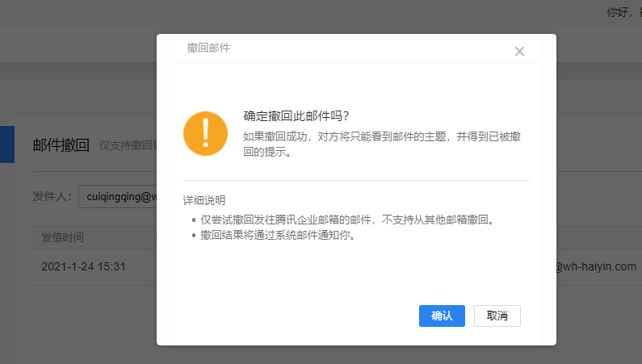Select the blue highlighted sidebar item

pyautogui.click(x=7, y=144)
